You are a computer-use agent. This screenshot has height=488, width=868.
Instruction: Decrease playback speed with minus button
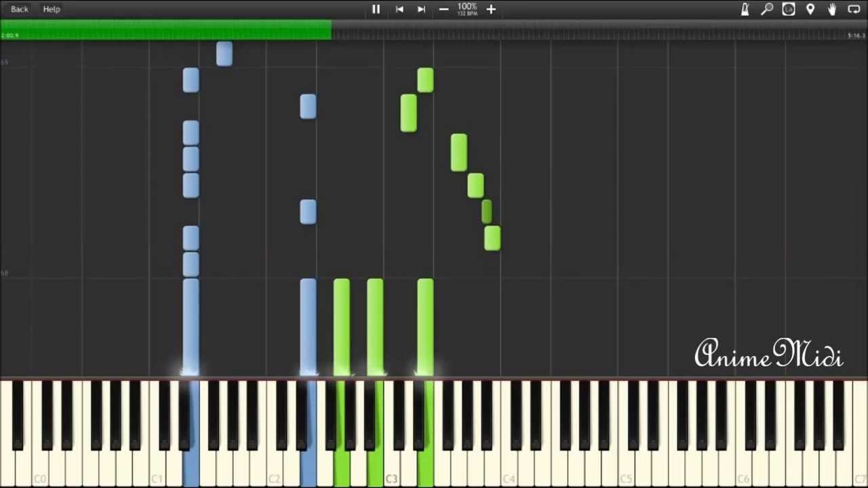443,9
